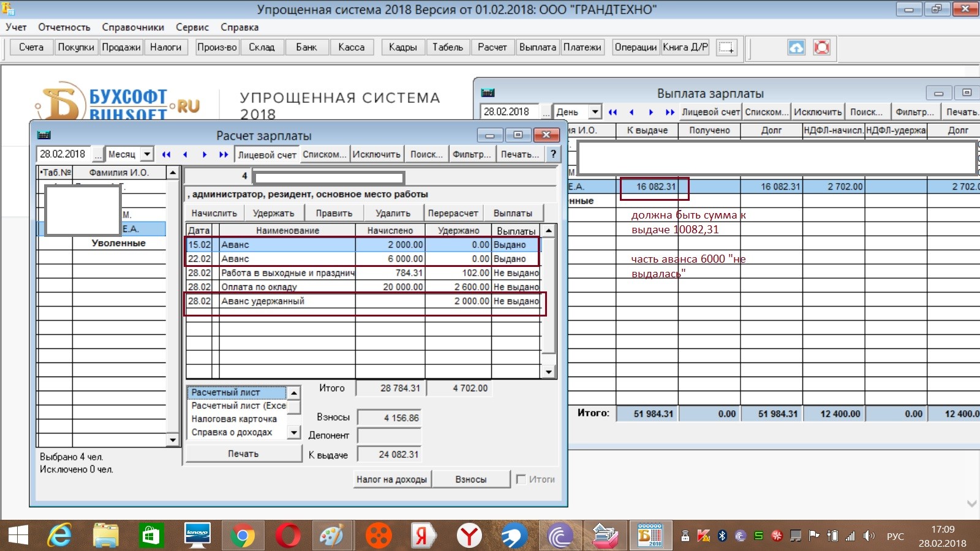The width and height of the screenshot is (980, 551).
Task: Go to first record in Расчет зарплаты
Action: 166,155
